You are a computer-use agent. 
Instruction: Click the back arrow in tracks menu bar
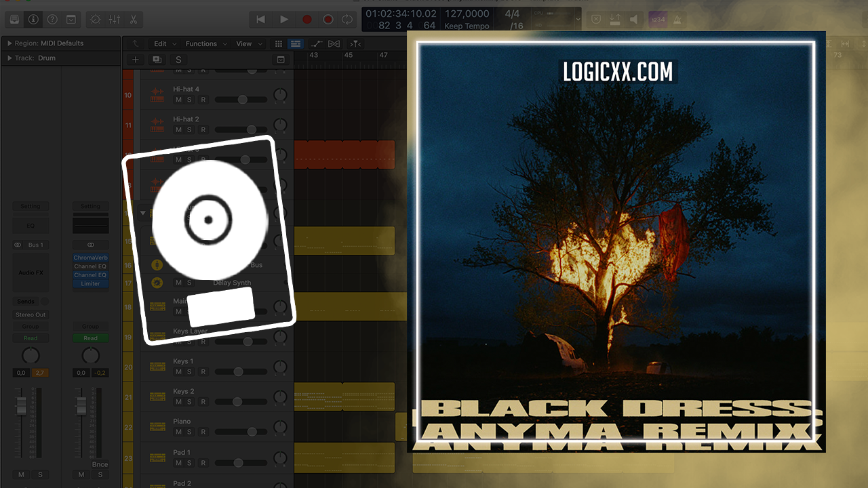click(136, 44)
